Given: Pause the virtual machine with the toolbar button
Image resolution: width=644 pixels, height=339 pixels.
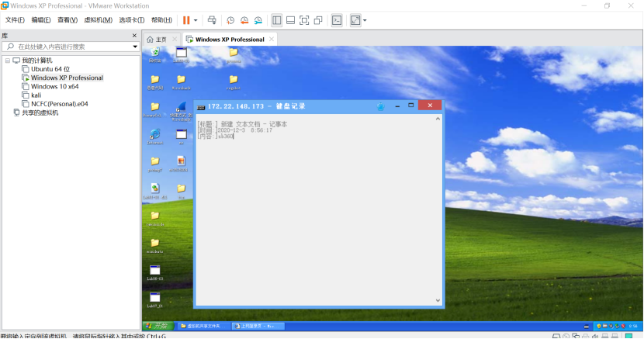Looking at the screenshot, I should [186, 20].
